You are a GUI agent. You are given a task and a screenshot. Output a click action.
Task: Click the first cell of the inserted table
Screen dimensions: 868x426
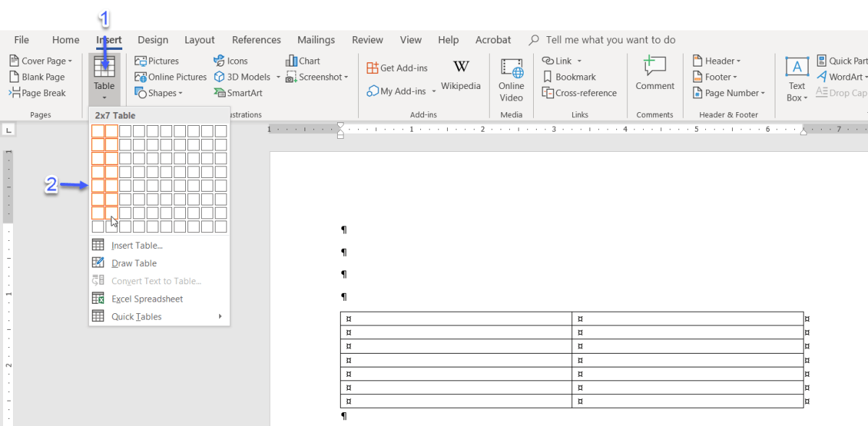click(456, 319)
